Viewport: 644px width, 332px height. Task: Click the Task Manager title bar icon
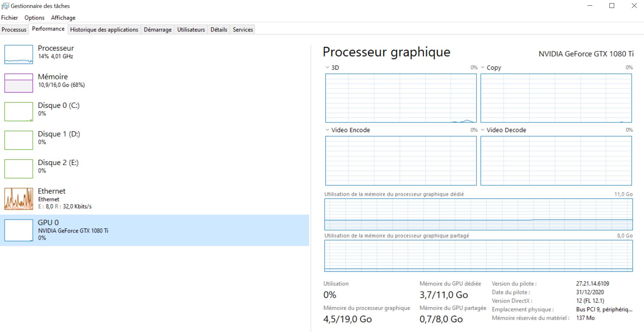(x=5, y=6)
